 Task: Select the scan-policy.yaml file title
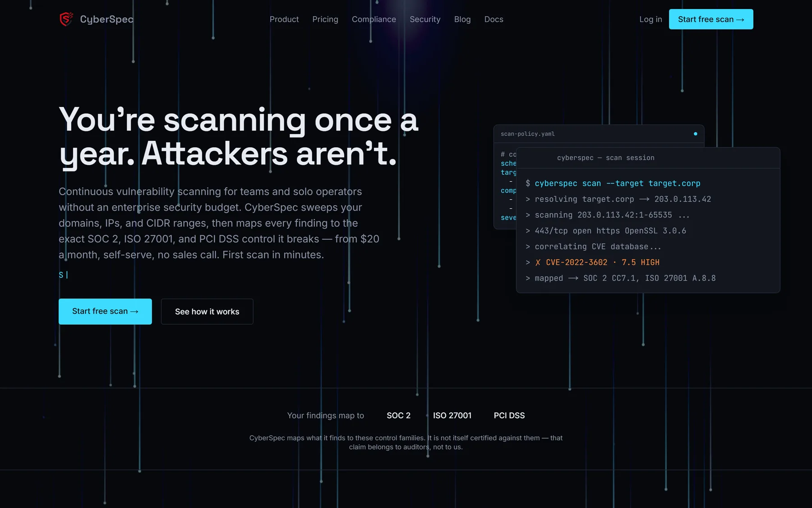point(528,134)
